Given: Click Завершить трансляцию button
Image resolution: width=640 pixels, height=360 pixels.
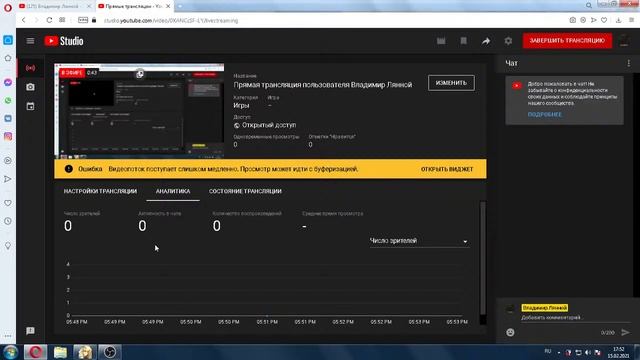Looking at the screenshot, I should [567, 40].
